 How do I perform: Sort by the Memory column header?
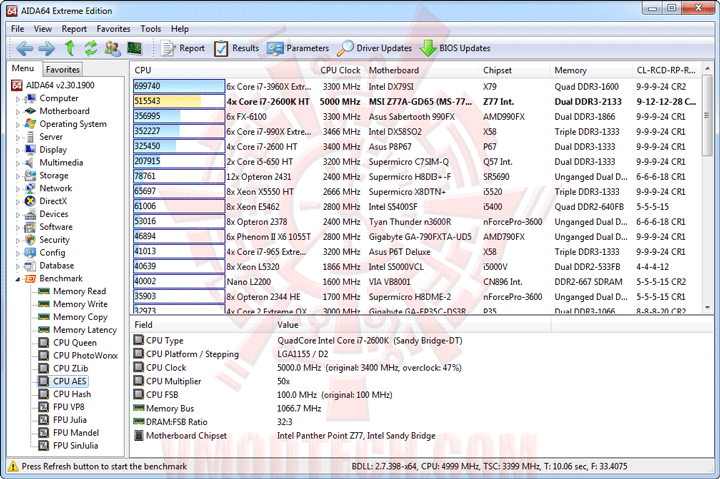[x=592, y=70]
